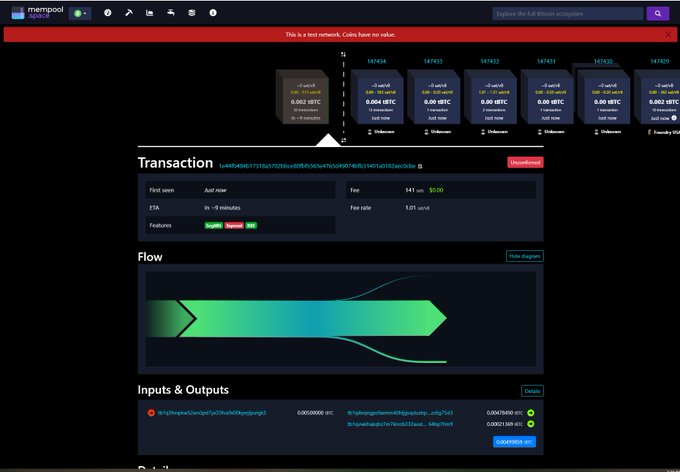Screen dimensions: 680x472
Task: Open block height 147430 link
Action: pos(603,62)
